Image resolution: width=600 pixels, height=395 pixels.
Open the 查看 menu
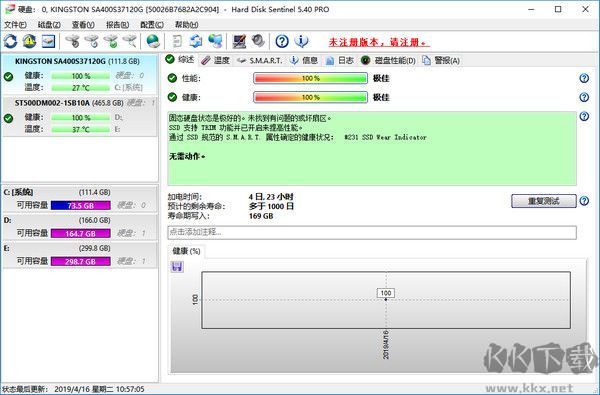[83, 25]
